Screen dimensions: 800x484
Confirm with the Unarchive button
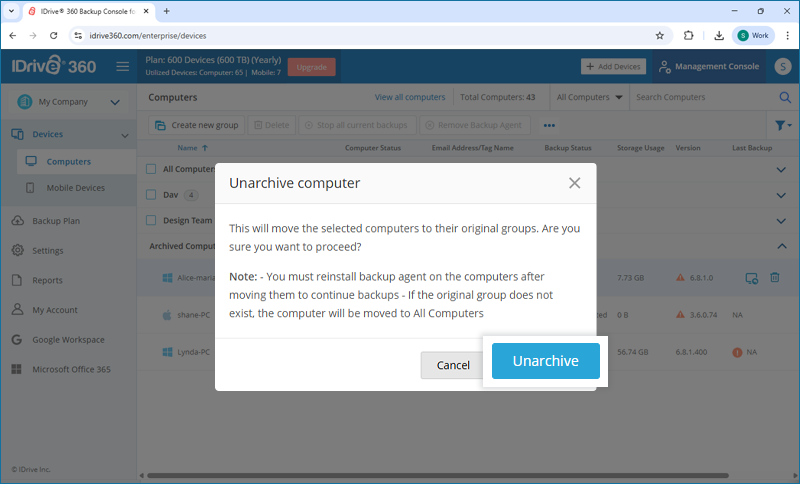(545, 361)
